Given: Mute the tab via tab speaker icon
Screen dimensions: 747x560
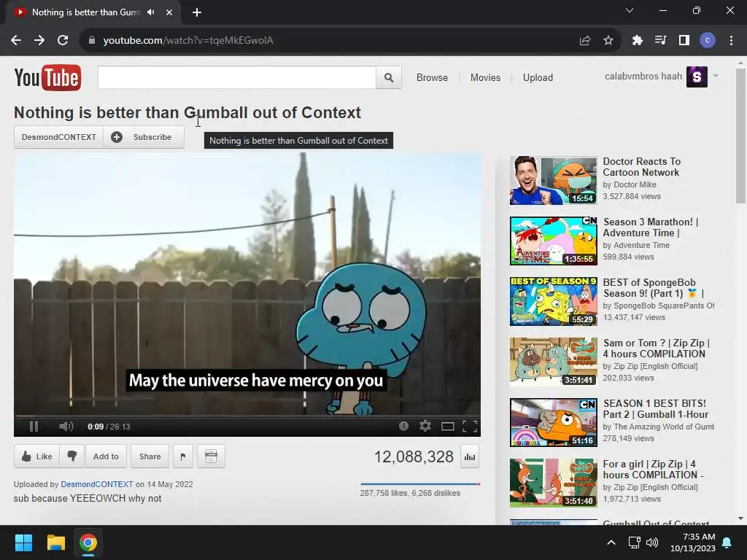Looking at the screenshot, I should [151, 12].
